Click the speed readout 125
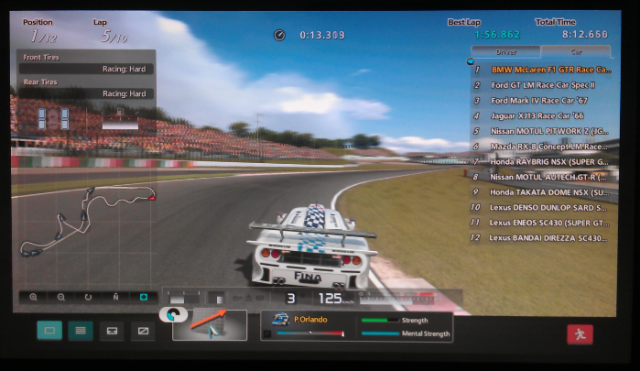Screen dimensions: 640x371 (330, 298)
